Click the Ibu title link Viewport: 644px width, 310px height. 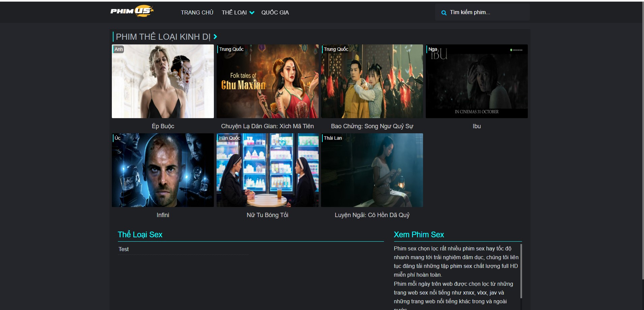(x=476, y=126)
